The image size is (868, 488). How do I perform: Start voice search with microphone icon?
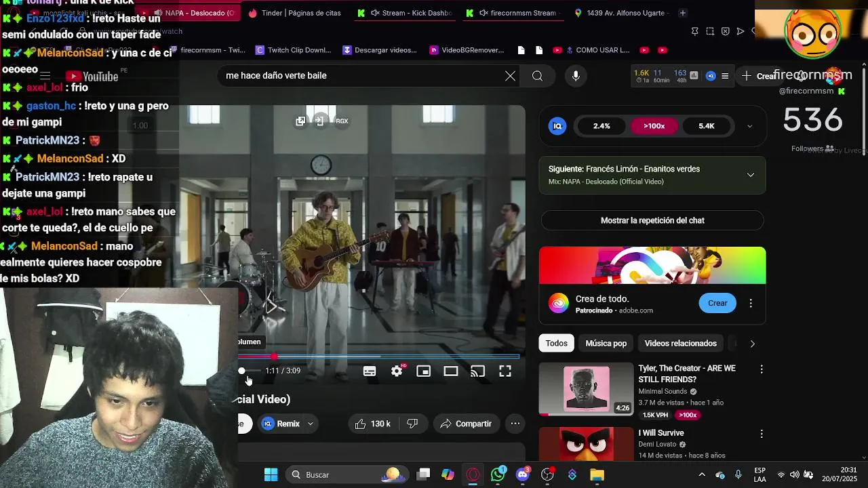576,76
